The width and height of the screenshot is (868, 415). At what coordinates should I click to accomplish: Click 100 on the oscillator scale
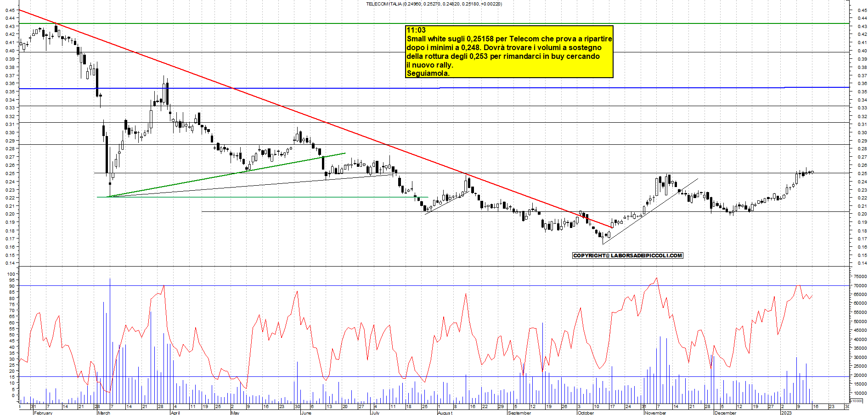click(11, 274)
